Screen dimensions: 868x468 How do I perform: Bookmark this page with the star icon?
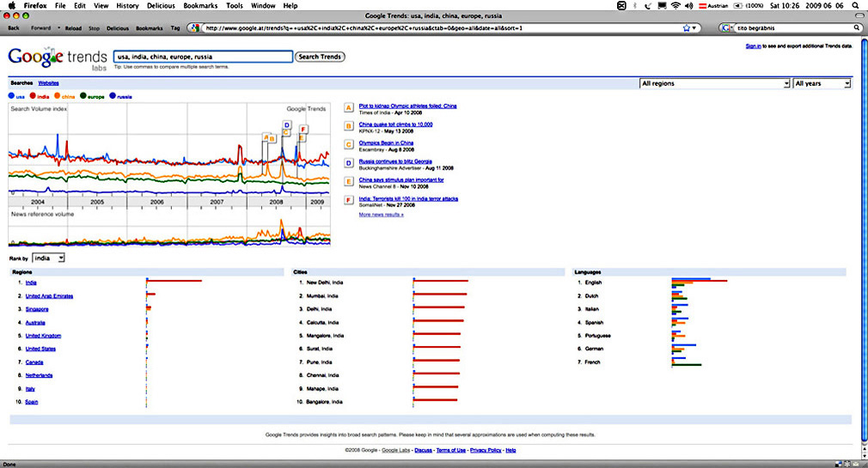pos(687,27)
